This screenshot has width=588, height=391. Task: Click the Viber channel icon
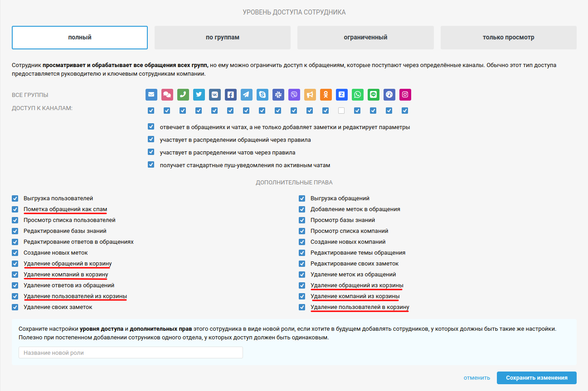pyautogui.click(x=294, y=95)
